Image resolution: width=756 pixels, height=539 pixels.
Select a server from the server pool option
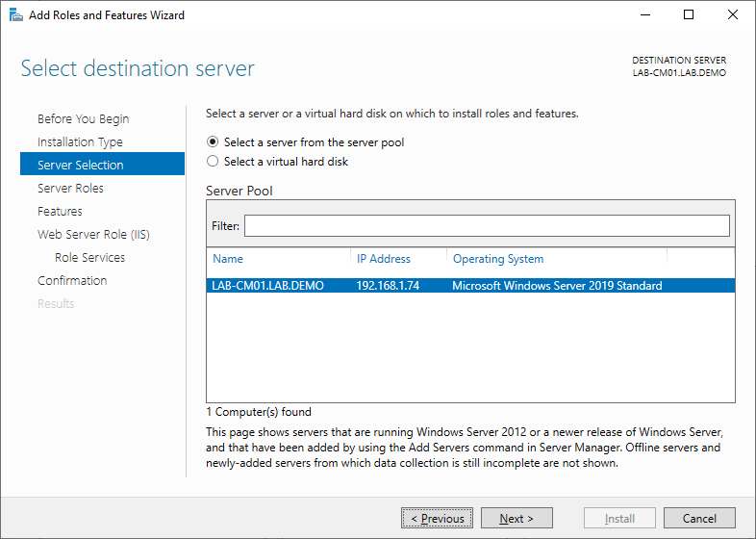(213, 142)
